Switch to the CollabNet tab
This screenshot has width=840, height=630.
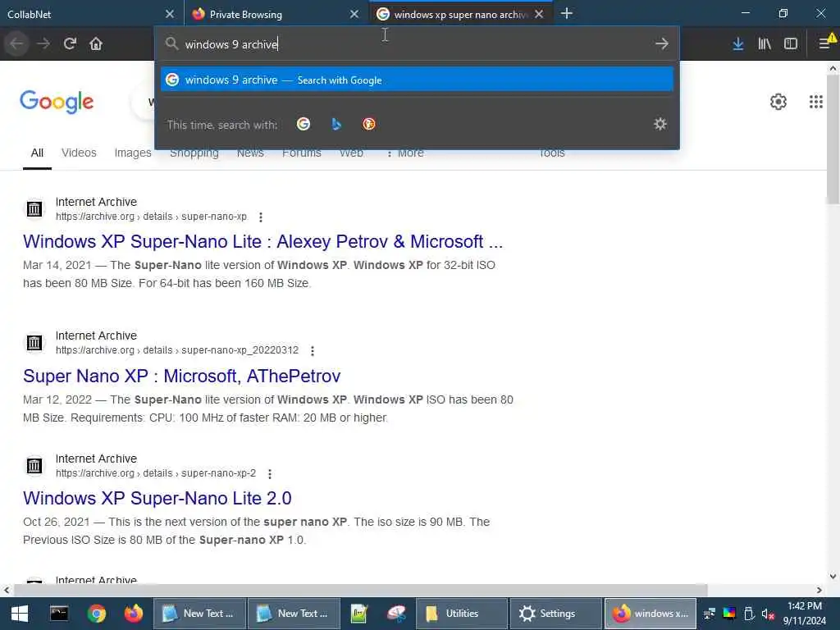(91, 14)
